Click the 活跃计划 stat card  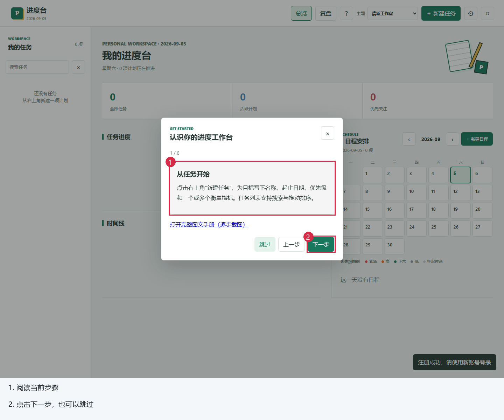(x=297, y=101)
